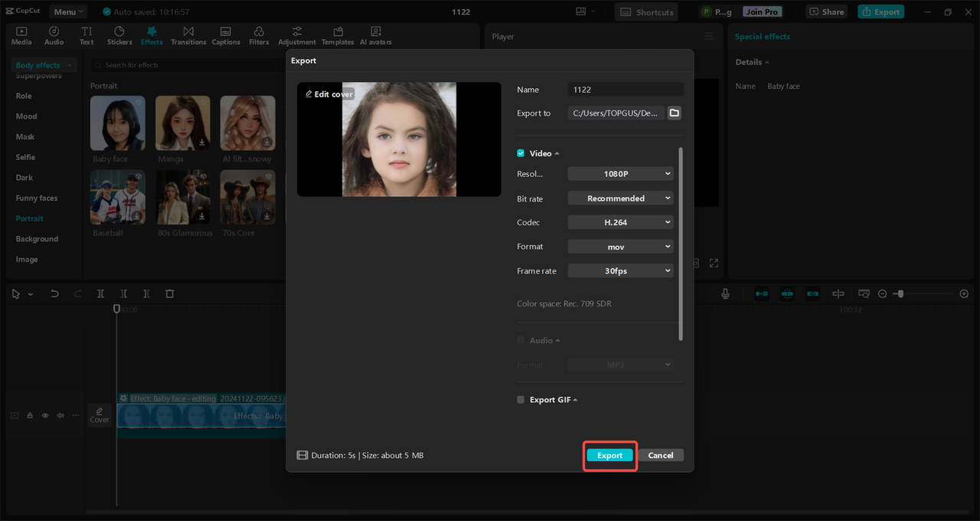Click the track more options dots
The image size is (980, 521).
[x=75, y=415]
